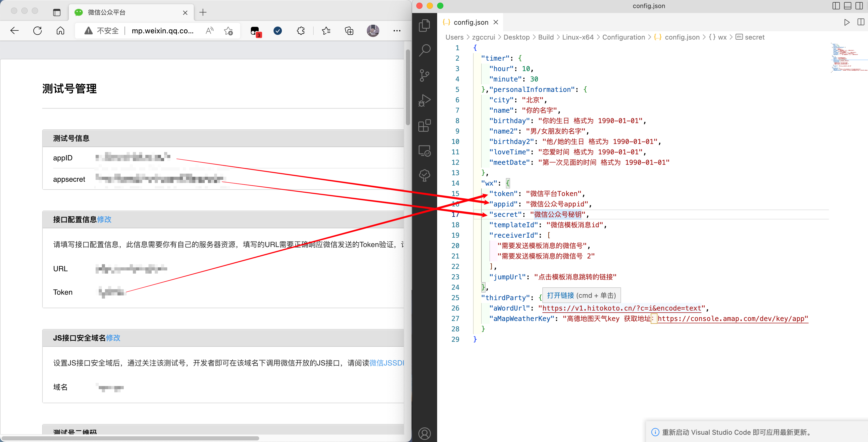Click the Token label in 接口配置信息
This screenshot has width=868, height=442.
pos(63,292)
